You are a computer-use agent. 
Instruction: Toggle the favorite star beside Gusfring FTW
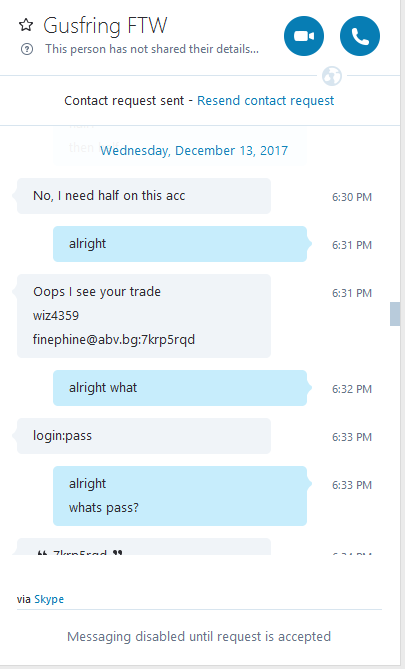pos(26,25)
